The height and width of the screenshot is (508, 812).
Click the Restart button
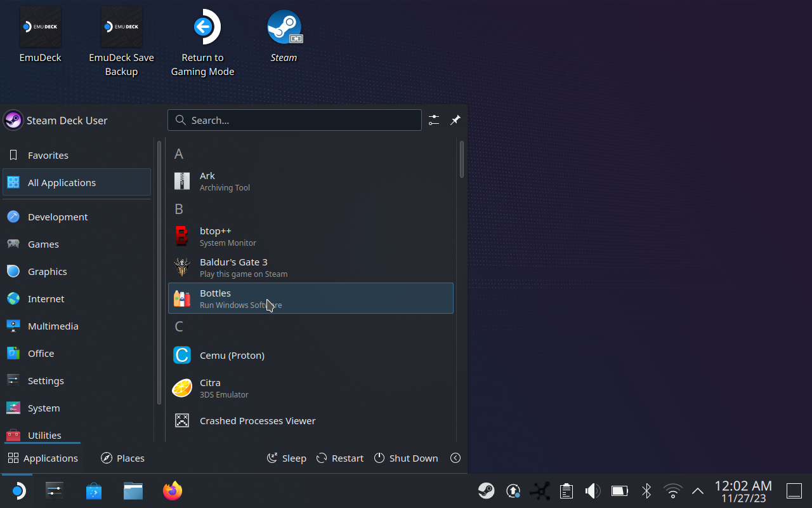click(340, 458)
